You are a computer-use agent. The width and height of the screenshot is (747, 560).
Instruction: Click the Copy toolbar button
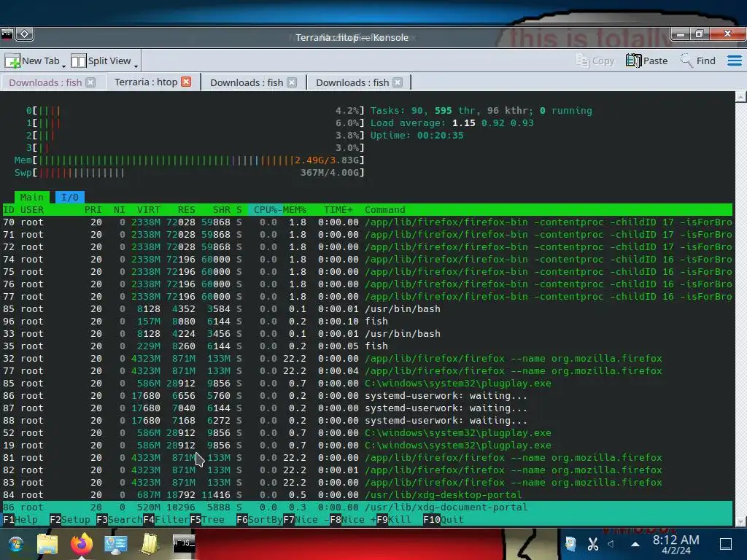(x=595, y=61)
